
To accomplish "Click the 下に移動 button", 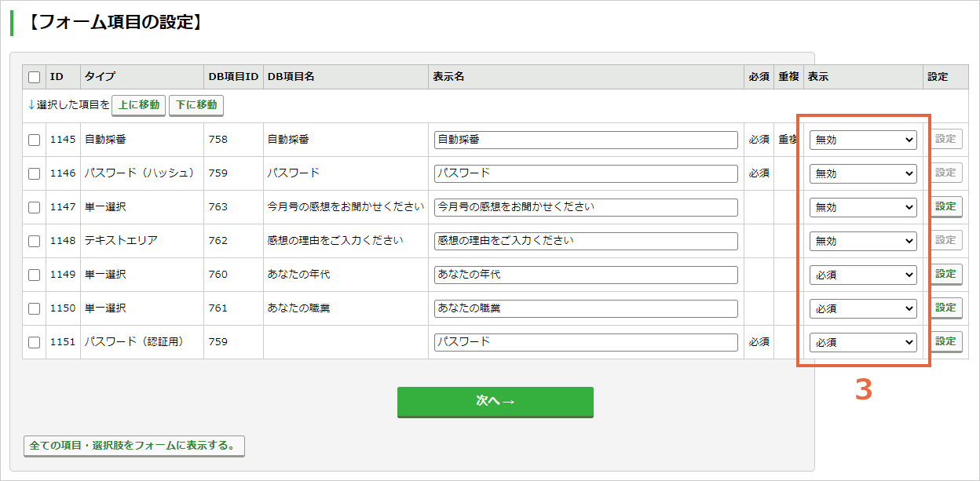I will [x=196, y=105].
